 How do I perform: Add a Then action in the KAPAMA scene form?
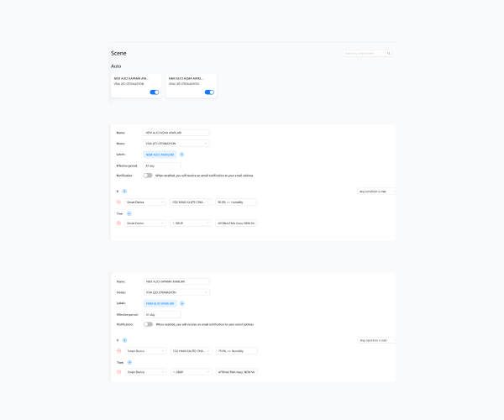(x=129, y=362)
